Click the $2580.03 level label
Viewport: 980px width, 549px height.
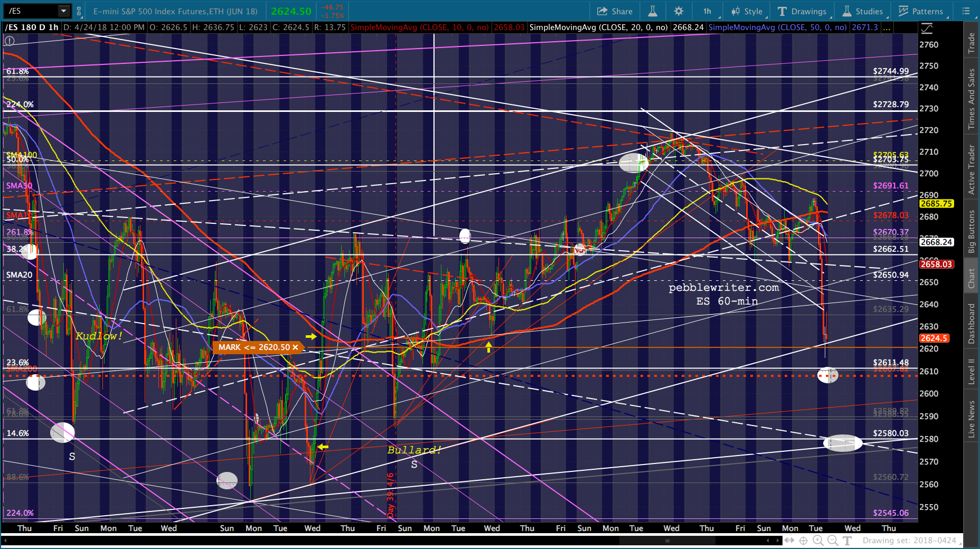[891, 433]
